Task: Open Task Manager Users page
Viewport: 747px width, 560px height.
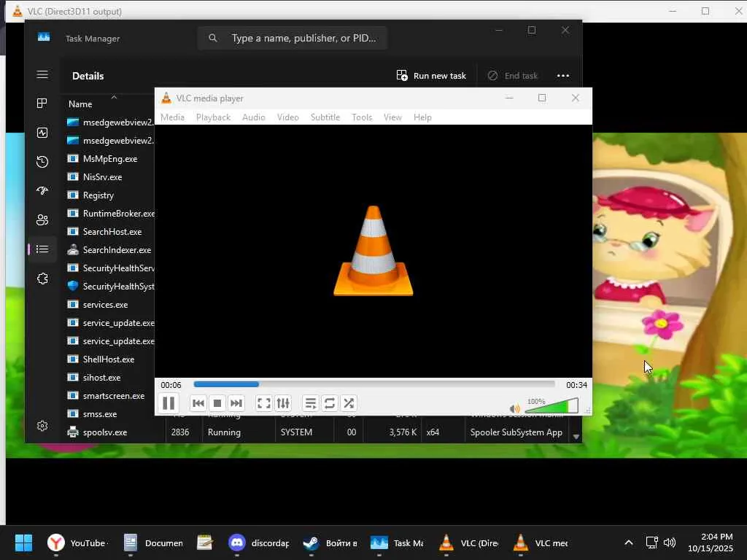Action: click(42, 220)
